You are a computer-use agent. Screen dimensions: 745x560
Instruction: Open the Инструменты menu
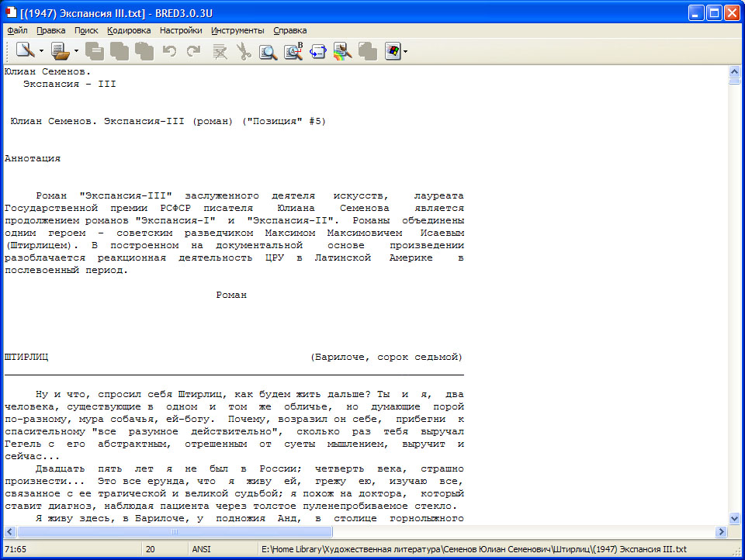tap(237, 30)
